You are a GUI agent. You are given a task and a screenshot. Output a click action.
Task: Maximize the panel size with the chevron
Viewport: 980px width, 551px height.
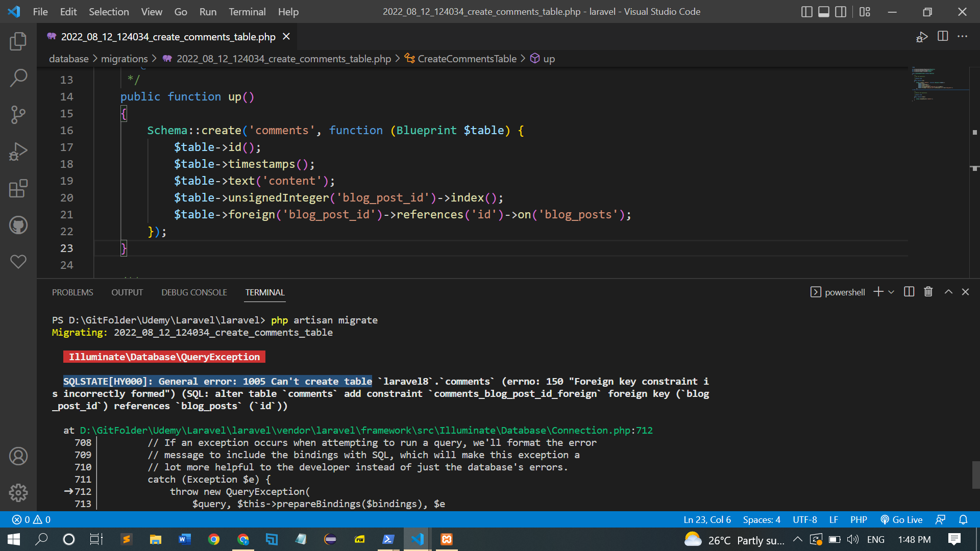(x=948, y=292)
